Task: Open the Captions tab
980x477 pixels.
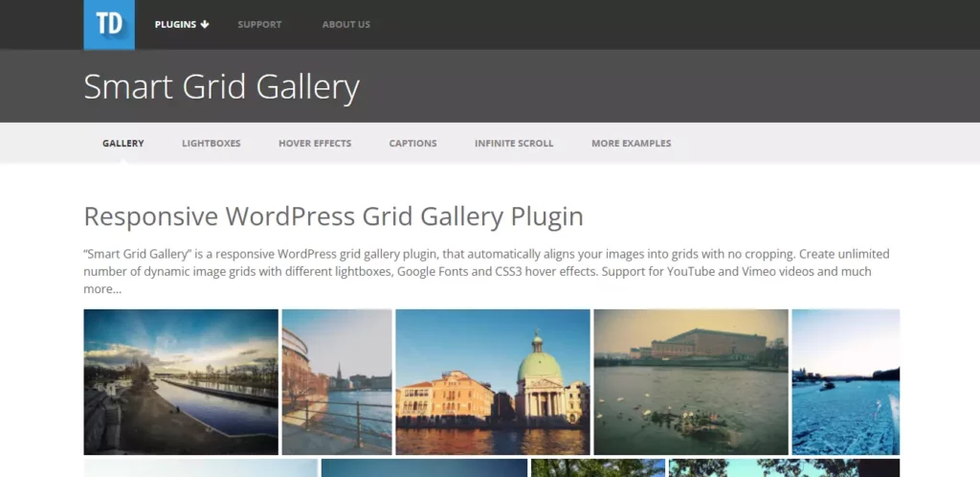Action: pos(412,144)
